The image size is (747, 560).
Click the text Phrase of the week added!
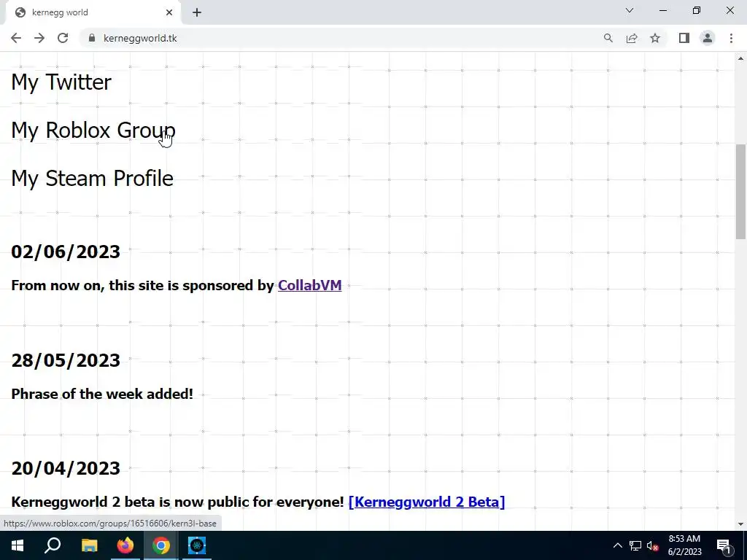point(102,394)
